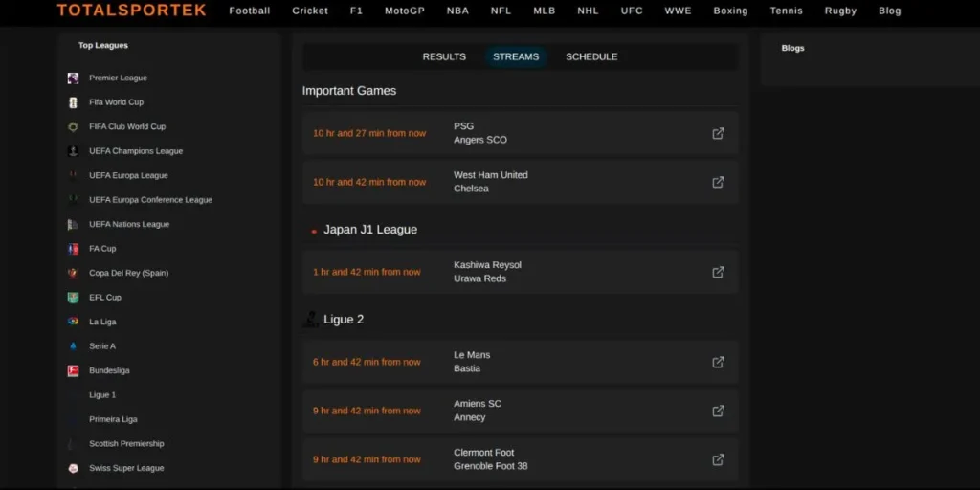Viewport: 980px width, 490px height.
Task: Switch to the SCHEDULE tab
Action: pyautogui.click(x=591, y=56)
